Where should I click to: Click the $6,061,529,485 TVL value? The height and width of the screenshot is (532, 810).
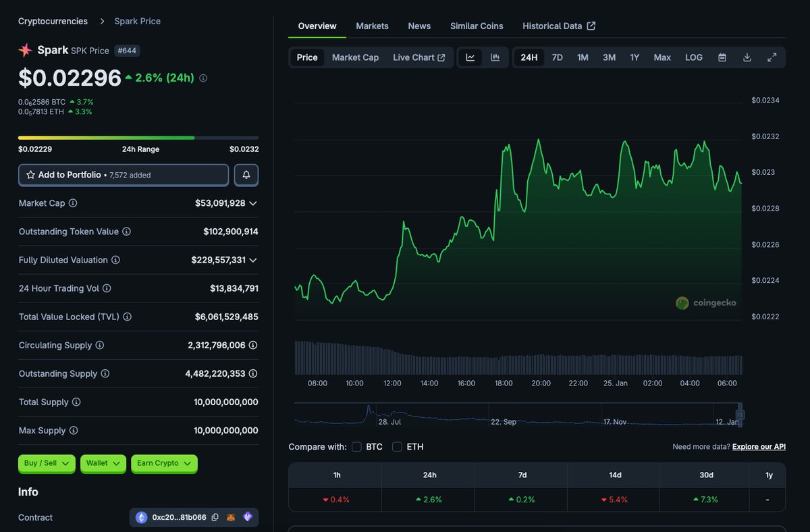coord(227,317)
